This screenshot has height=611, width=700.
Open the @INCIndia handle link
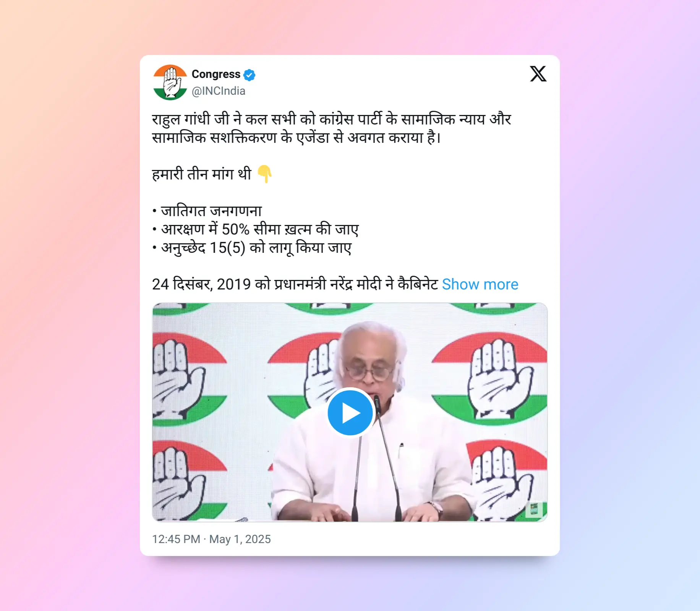[x=219, y=91]
